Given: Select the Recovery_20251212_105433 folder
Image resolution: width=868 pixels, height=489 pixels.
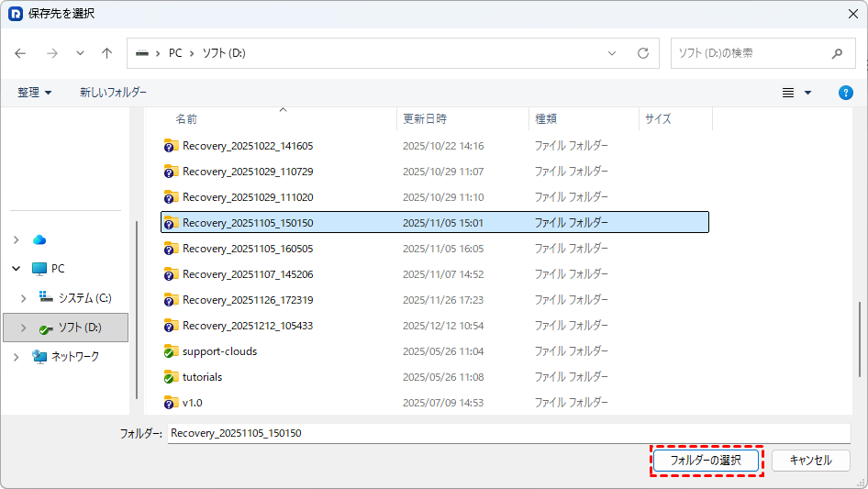Looking at the screenshot, I should [248, 326].
